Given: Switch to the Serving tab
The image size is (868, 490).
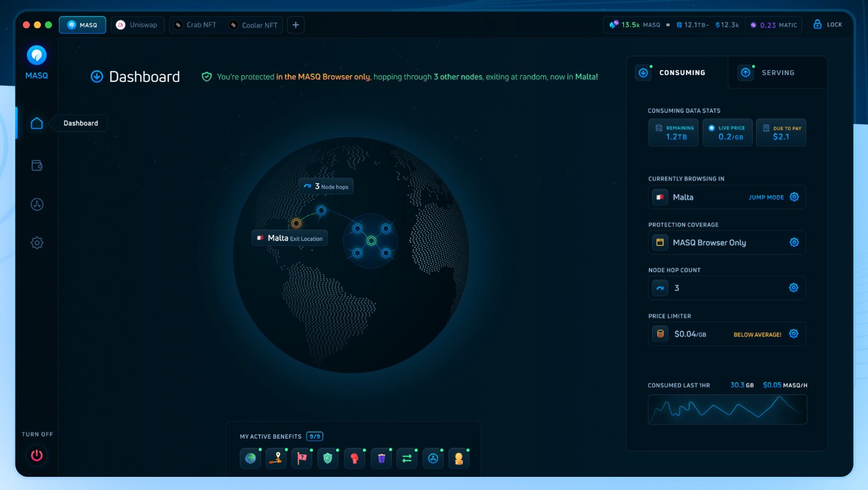Looking at the screenshot, I should coord(777,73).
